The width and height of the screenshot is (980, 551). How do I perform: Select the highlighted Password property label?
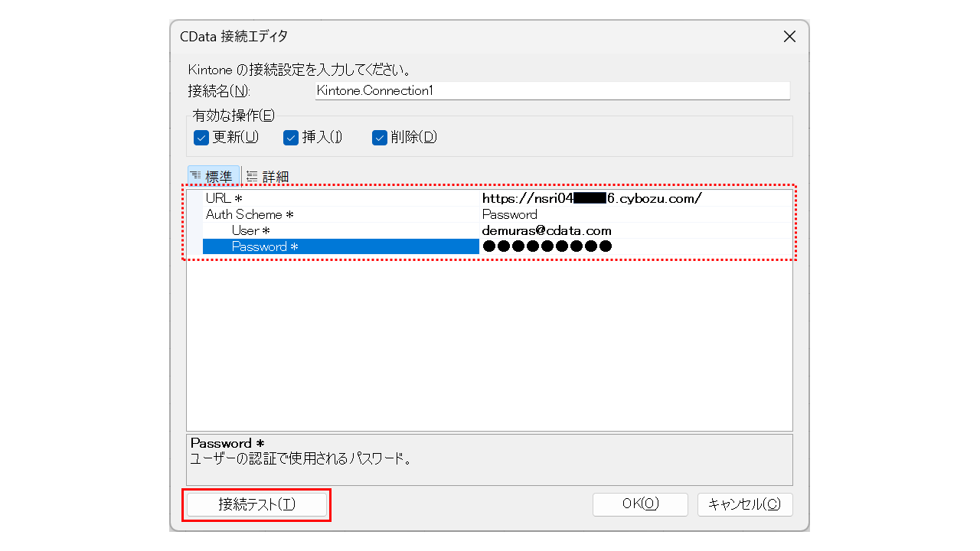[x=341, y=246]
